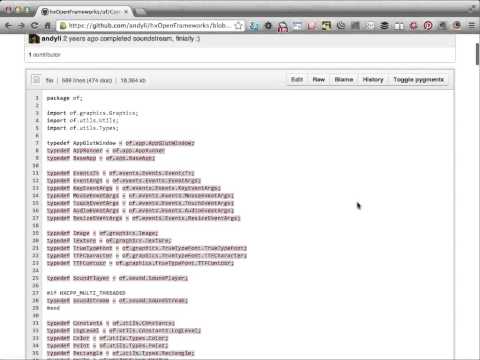Open the andyli user profile link

51,39
